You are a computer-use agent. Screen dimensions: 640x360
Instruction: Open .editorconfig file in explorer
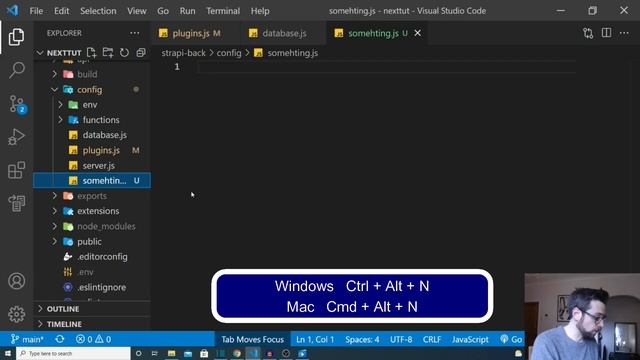(102, 257)
